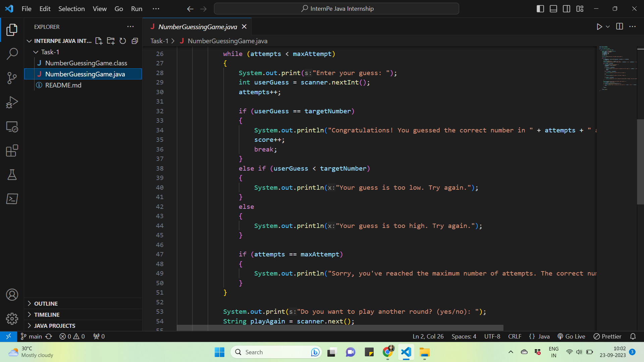Open the Testing view

click(12, 175)
